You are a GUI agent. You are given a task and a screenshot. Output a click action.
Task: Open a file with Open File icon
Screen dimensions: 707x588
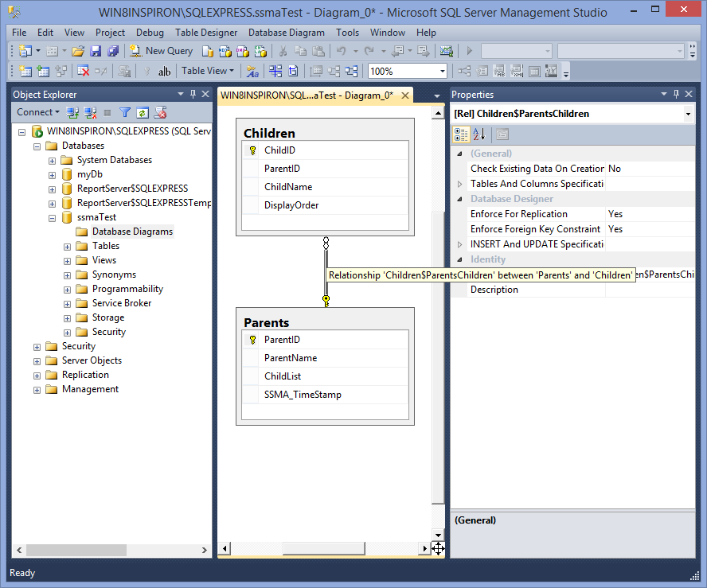pos(78,51)
